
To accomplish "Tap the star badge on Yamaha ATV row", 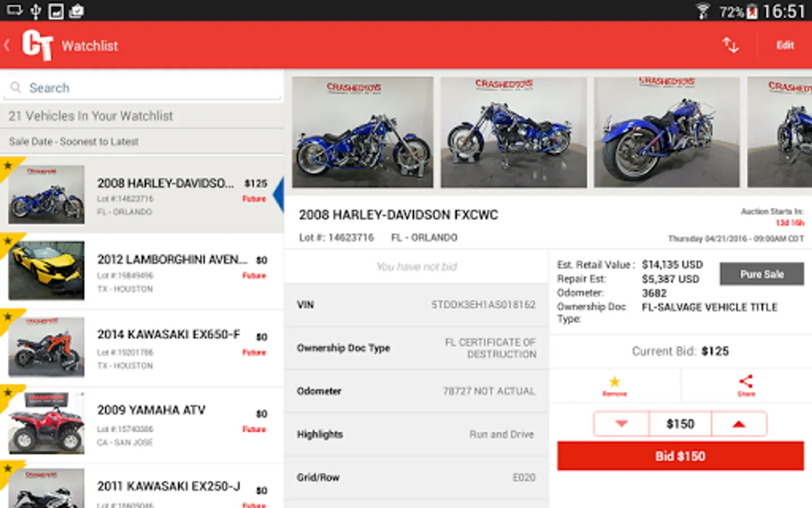I will tap(8, 393).
